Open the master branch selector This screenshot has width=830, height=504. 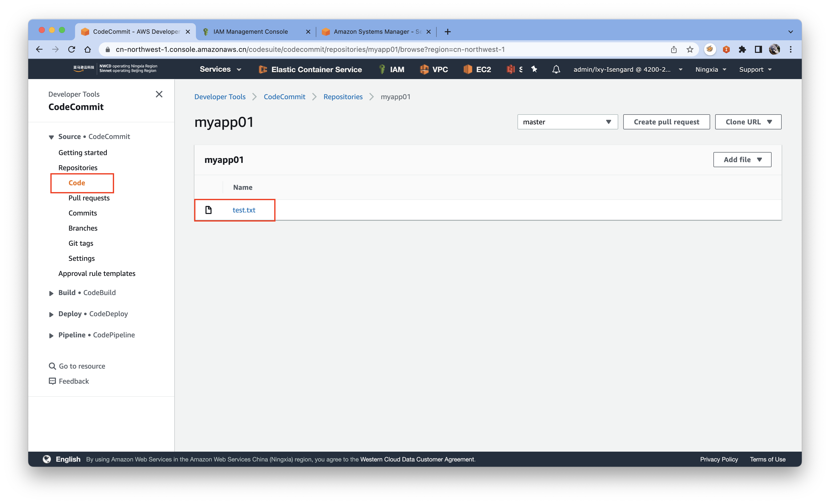[x=567, y=122]
